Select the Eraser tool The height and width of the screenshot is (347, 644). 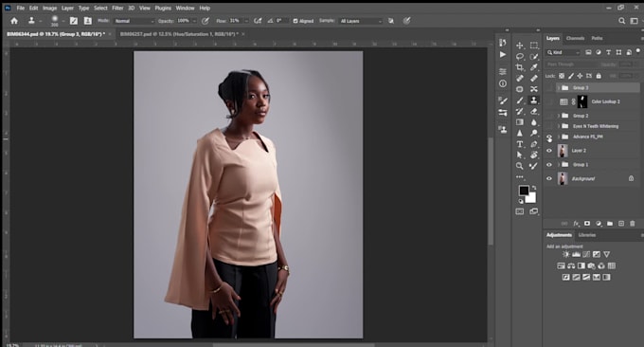click(x=534, y=111)
